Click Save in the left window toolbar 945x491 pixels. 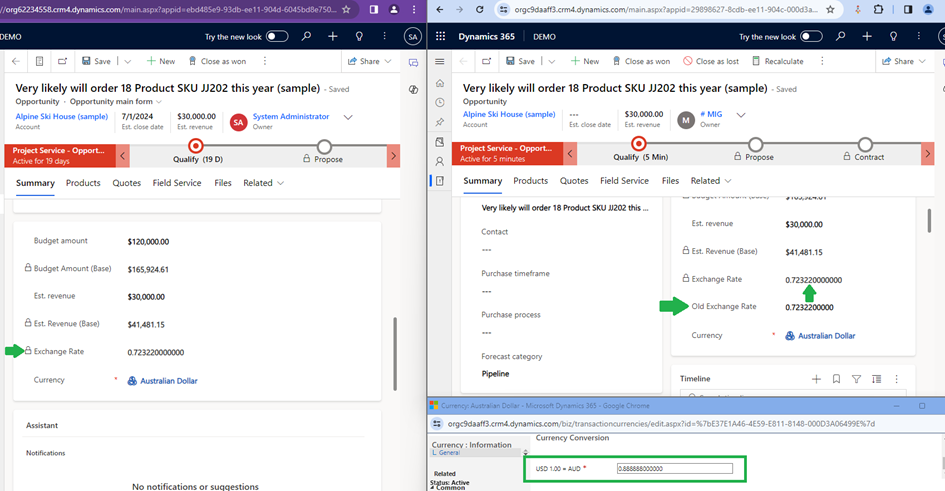pyautogui.click(x=96, y=61)
